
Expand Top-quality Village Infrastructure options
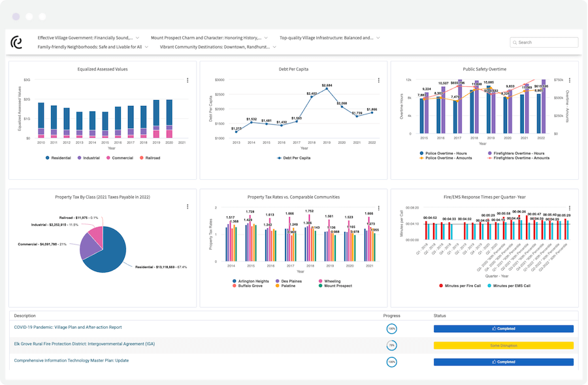[x=327, y=37]
